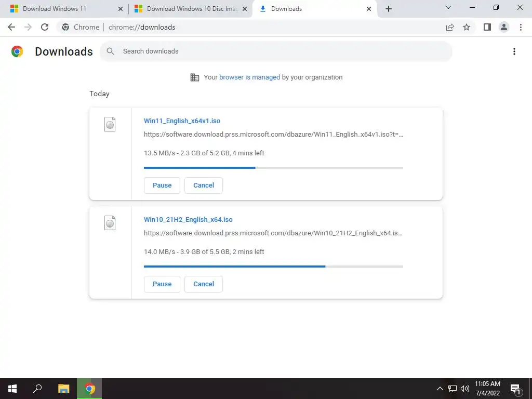Open File Explorer from the taskbar
532x399 pixels.
(64, 389)
